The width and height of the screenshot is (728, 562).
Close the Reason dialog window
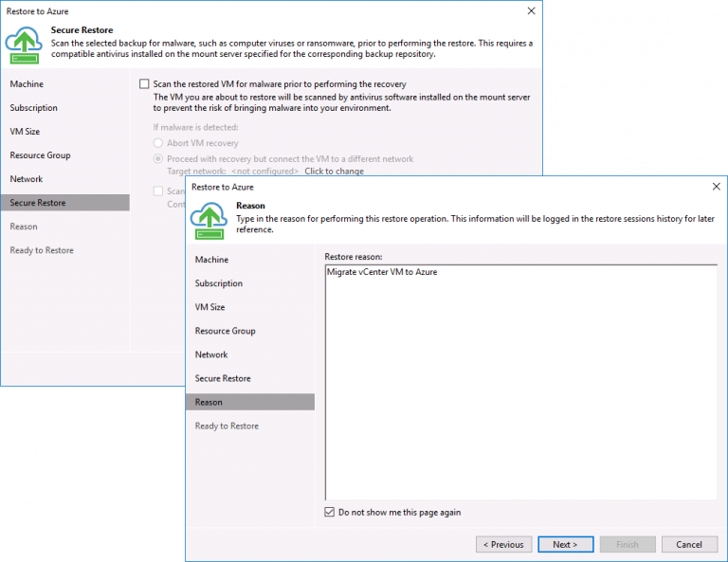pyautogui.click(x=717, y=186)
